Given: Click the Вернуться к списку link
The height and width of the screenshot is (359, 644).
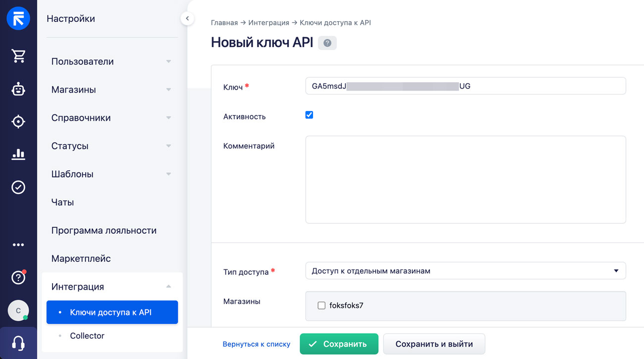Looking at the screenshot, I should [x=256, y=344].
